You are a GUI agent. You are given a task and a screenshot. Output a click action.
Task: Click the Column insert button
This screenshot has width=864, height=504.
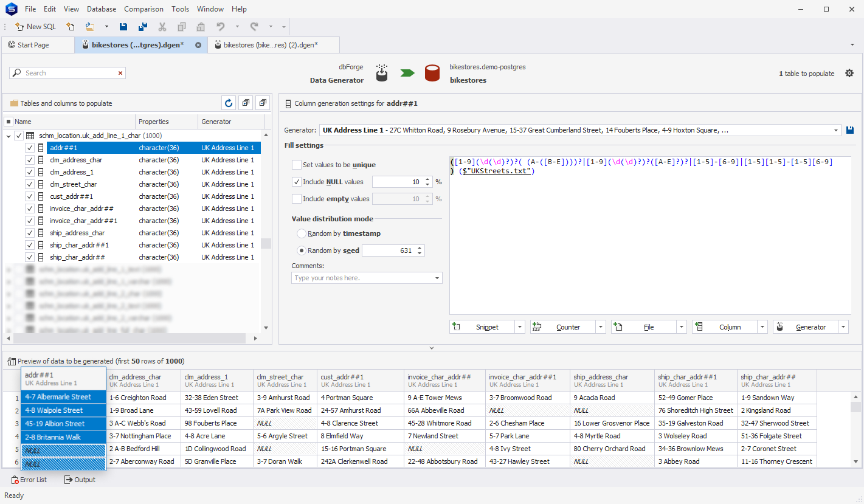click(x=725, y=327)
